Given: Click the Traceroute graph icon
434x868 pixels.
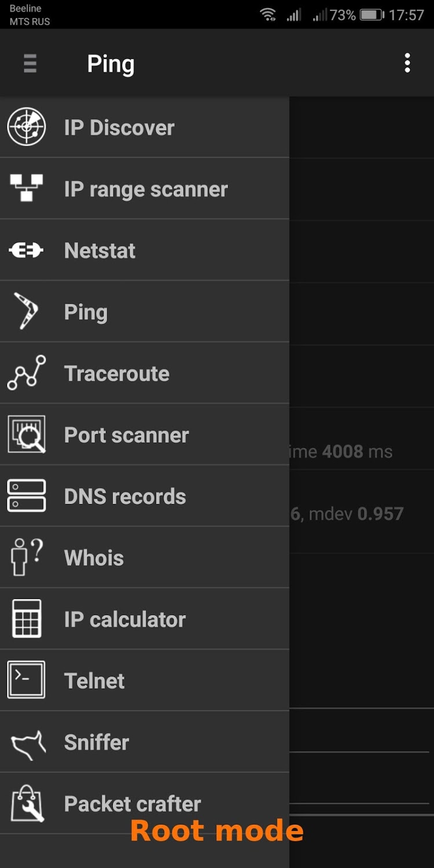Looking at the screenshot, I should (27, 373).
